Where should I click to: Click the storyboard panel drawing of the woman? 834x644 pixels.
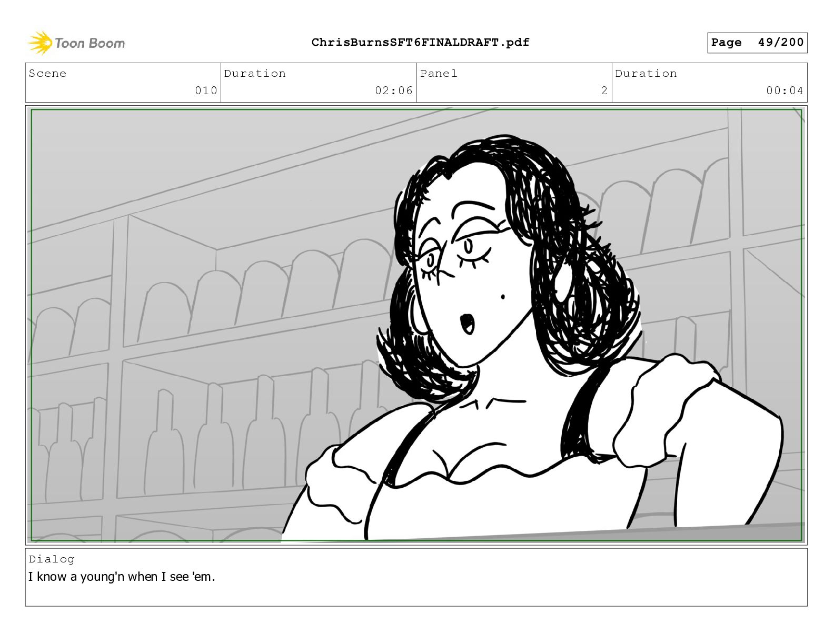click(x=416, y=325)
